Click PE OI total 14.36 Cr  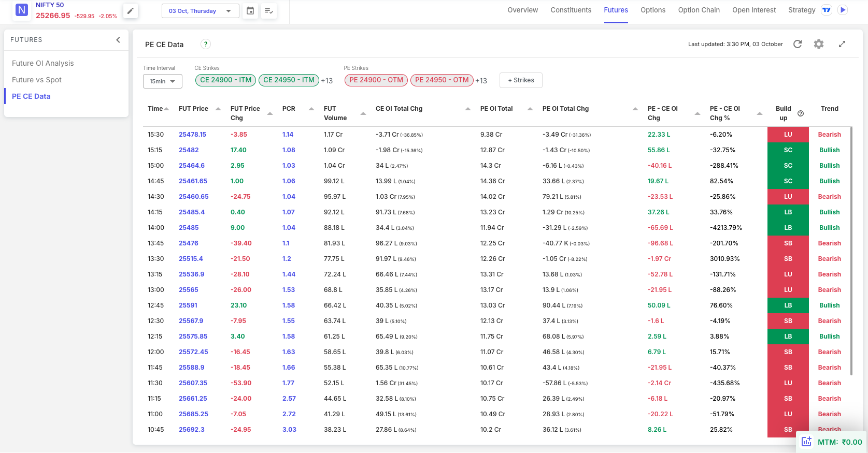pyautogui.click(x=492, y=181)
